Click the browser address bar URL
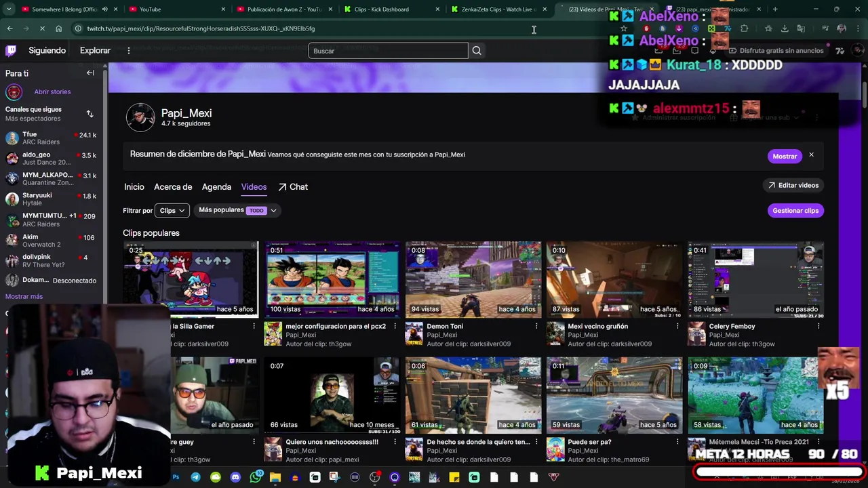Screen dimensions: 868x488 (201, 28)
